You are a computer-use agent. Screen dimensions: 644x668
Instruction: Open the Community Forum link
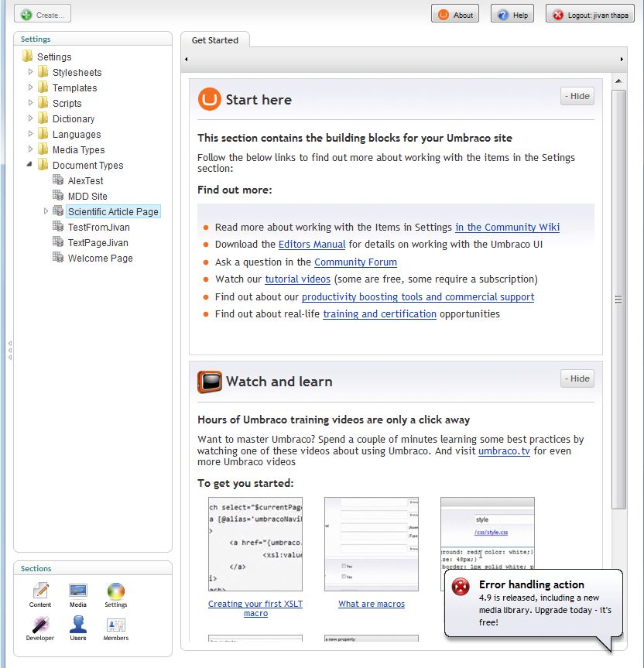click(355, 262)
